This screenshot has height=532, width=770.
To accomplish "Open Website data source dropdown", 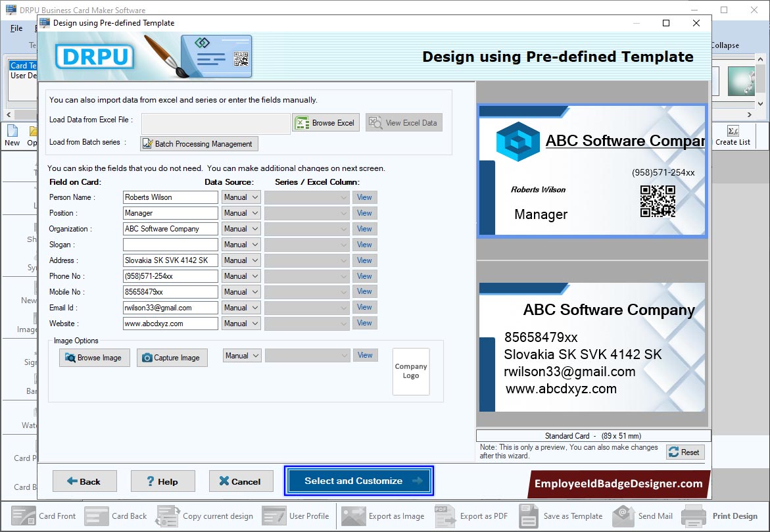I will (x=241, y=324).
